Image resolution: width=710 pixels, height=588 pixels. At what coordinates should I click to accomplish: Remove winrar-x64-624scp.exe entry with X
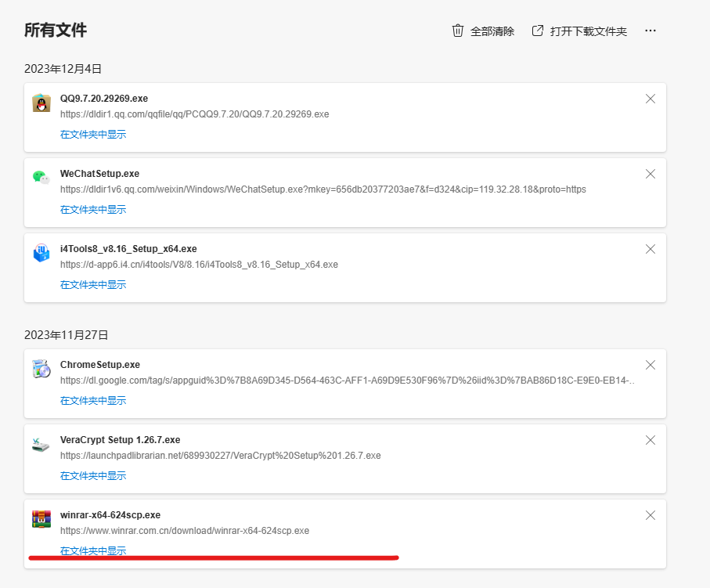coord(651,515)
